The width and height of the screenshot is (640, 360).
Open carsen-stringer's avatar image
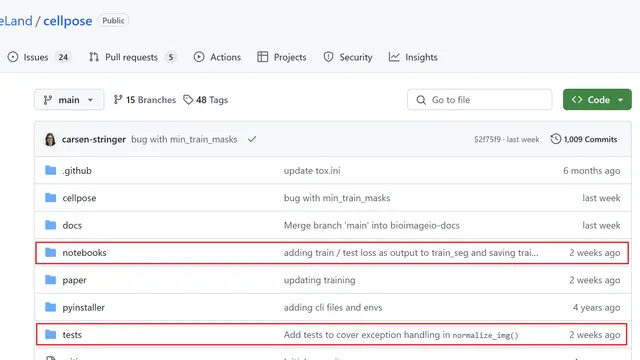(50, 139)
